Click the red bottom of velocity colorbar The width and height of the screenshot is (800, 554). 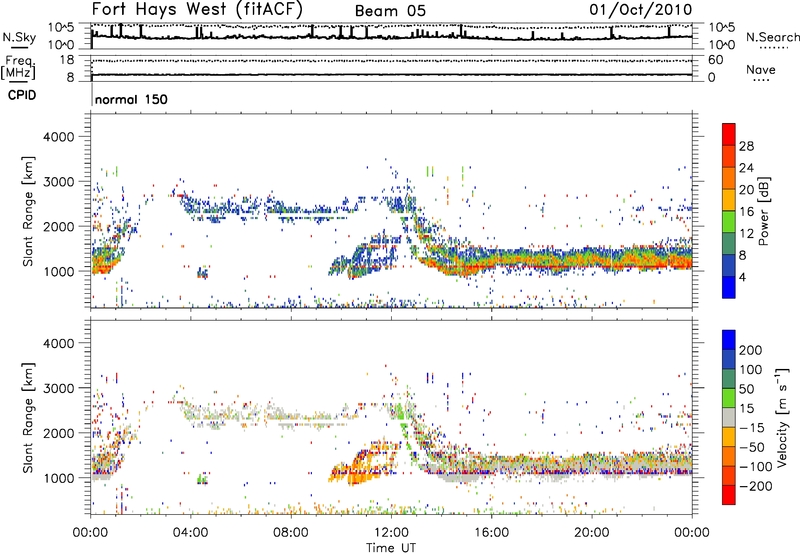point(729,495)
